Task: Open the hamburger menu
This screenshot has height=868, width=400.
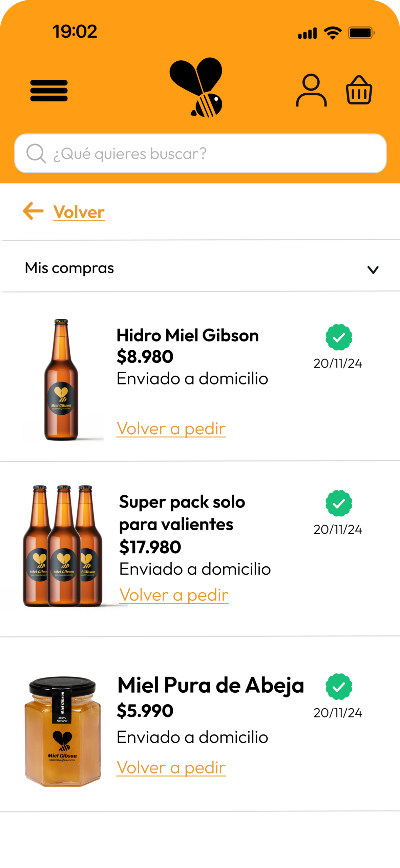Action: [x=49, y=91]
